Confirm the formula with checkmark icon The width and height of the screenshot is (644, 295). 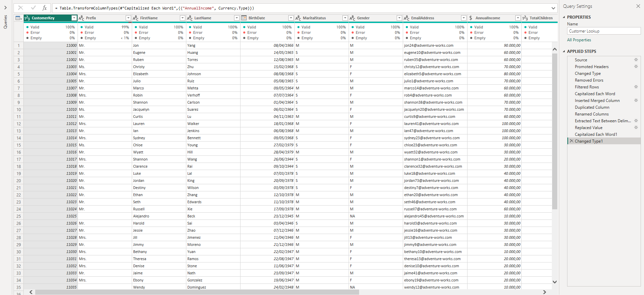point(33,8)
